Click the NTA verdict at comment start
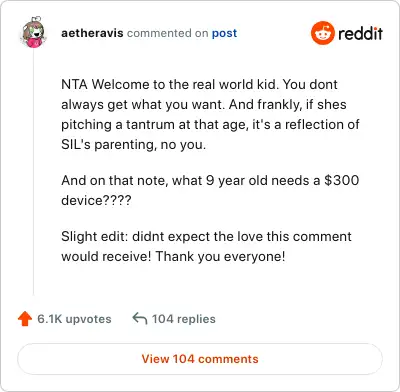This screenshot has width=400, height=392. 74,84
